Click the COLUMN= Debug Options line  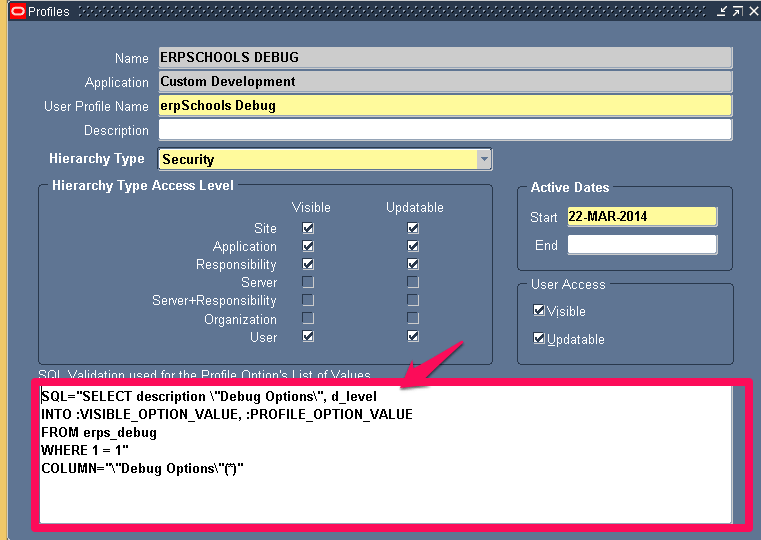(x=142, y=468)
